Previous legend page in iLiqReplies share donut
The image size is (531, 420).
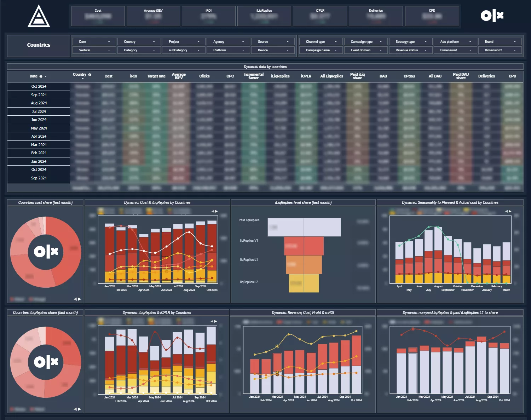click(x=75, y=409)
